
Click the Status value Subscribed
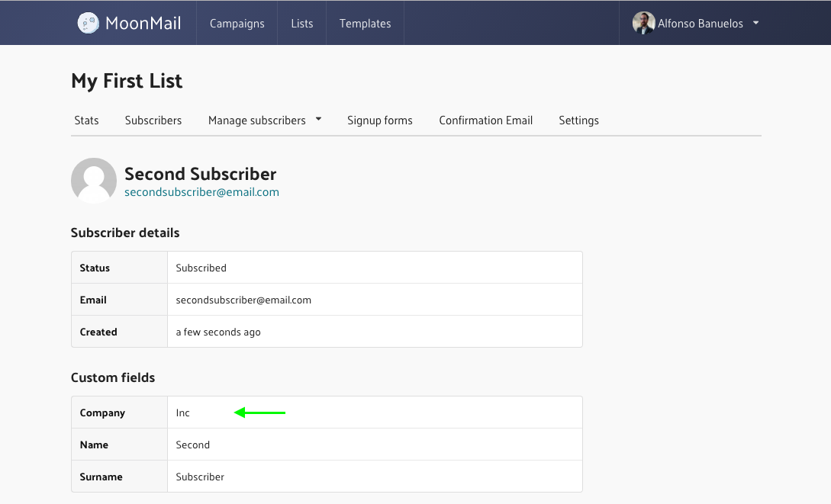coord(201,268)
